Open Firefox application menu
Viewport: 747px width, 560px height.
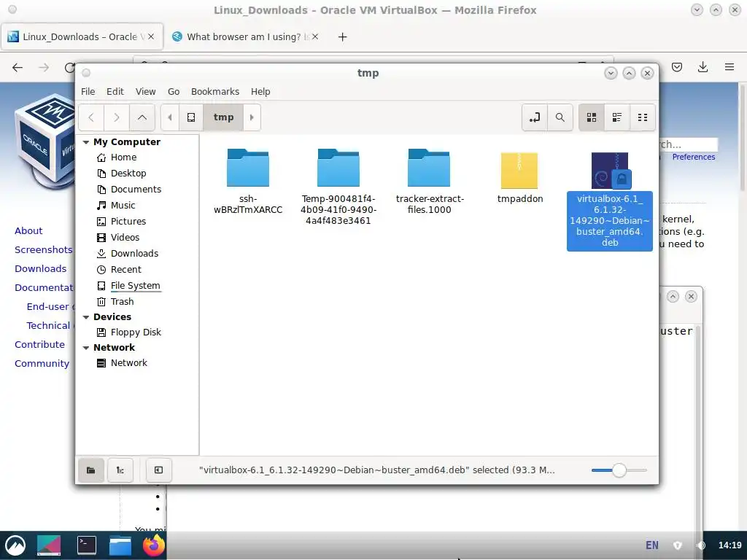[x=729, y=67]
